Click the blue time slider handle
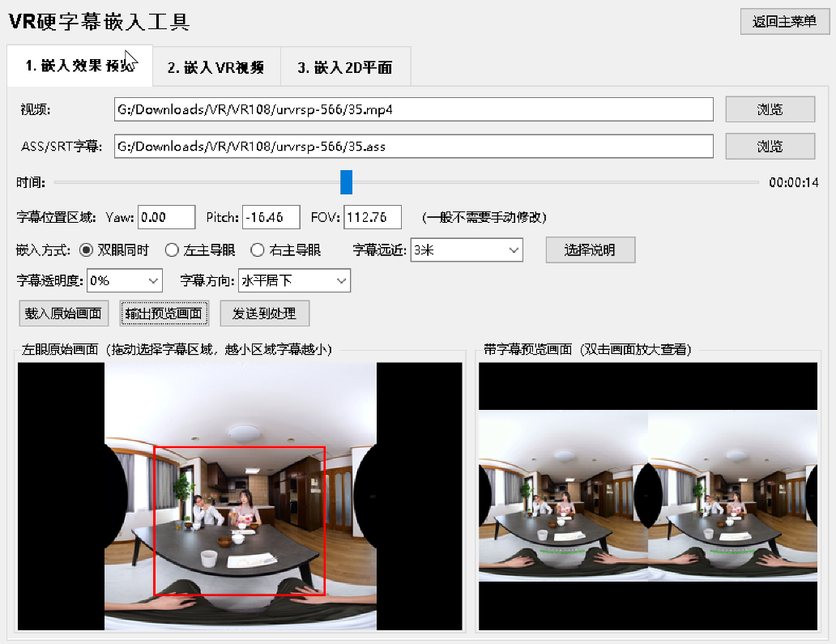Screen dimensions: 836x644 click(346, 182)
